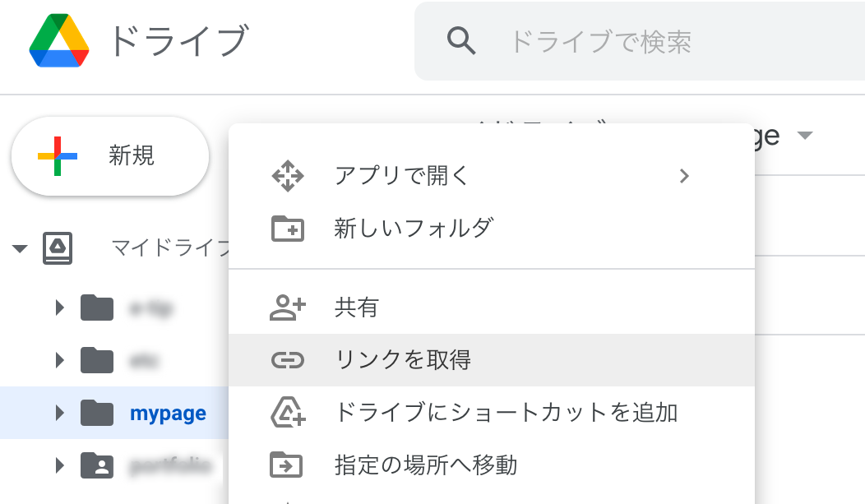Screen dimensions: 865x504
Task: Click the My Drive icon in sidebar
Action: 58,247
